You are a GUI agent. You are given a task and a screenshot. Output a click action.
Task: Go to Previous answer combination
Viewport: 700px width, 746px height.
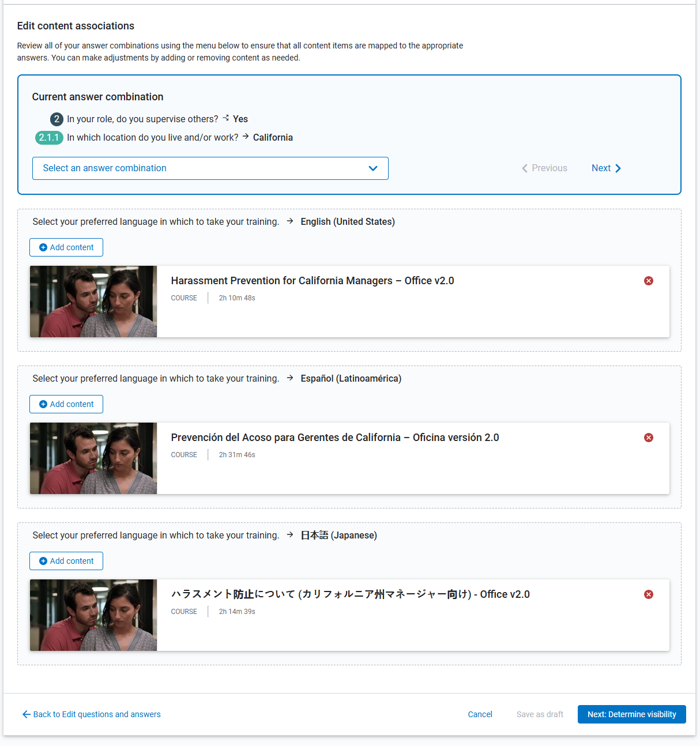[x=544, y=168]
